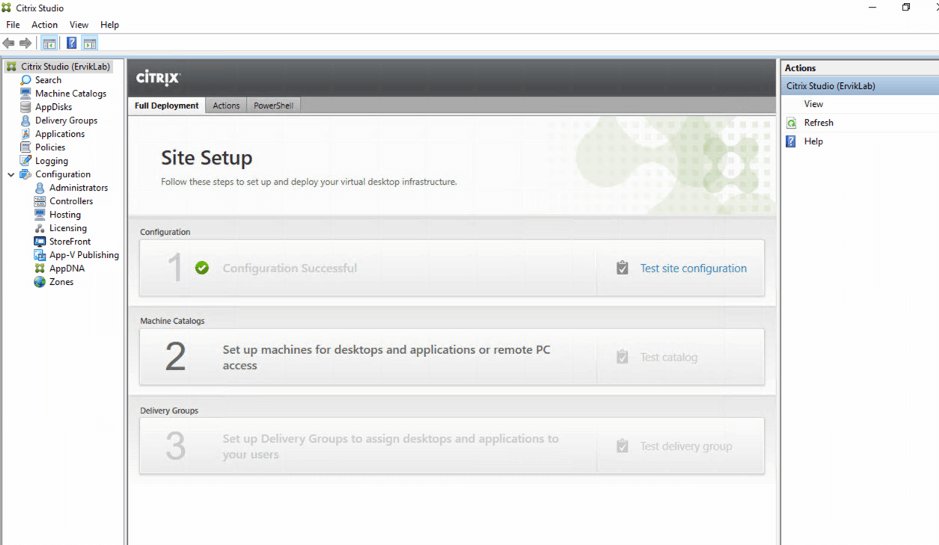The height and width of the screenshot is (545, 939).
Task: Click the Policies icon
Action: (x=26, y=147)
